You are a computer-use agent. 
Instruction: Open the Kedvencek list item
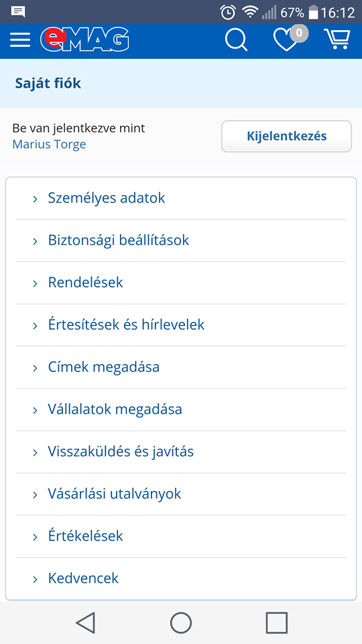(181, 579)
